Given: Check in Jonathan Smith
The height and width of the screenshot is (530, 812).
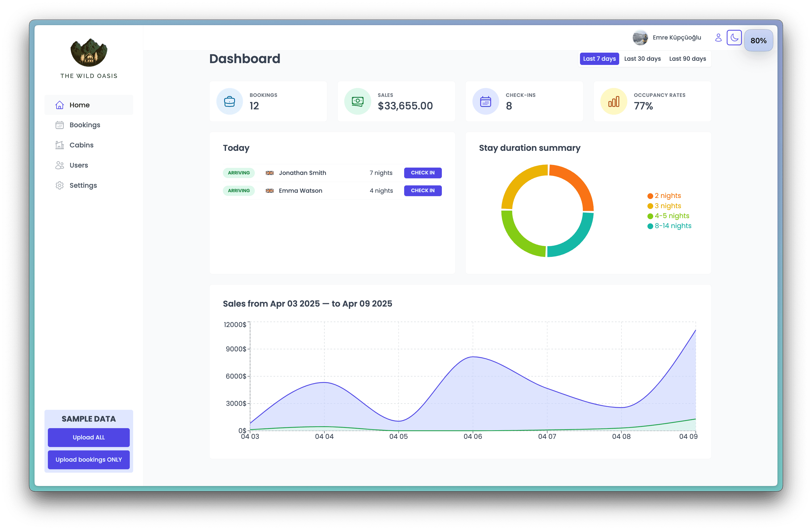Looking at the screenshot, I should (x=422, y=173).
